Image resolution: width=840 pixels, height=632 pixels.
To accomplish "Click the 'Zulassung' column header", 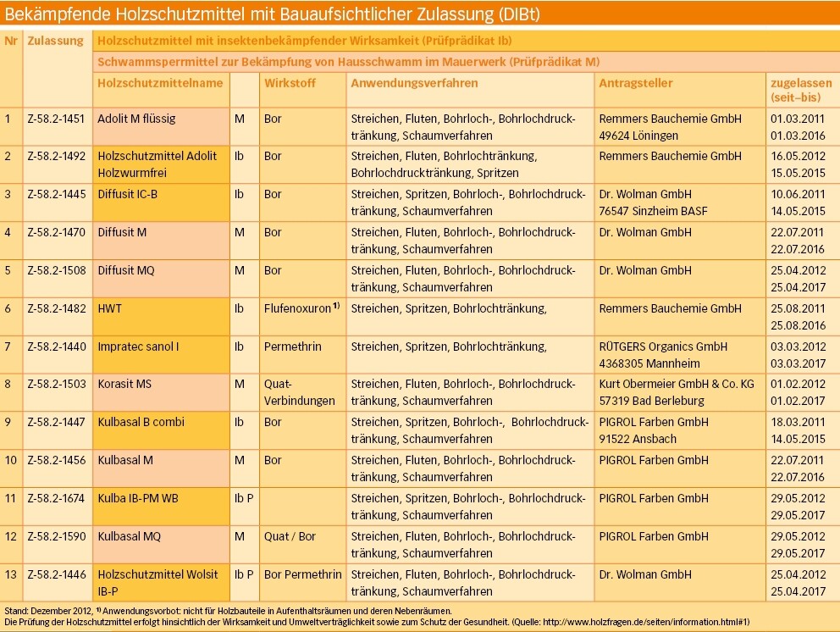I will [x=56, y=42].
